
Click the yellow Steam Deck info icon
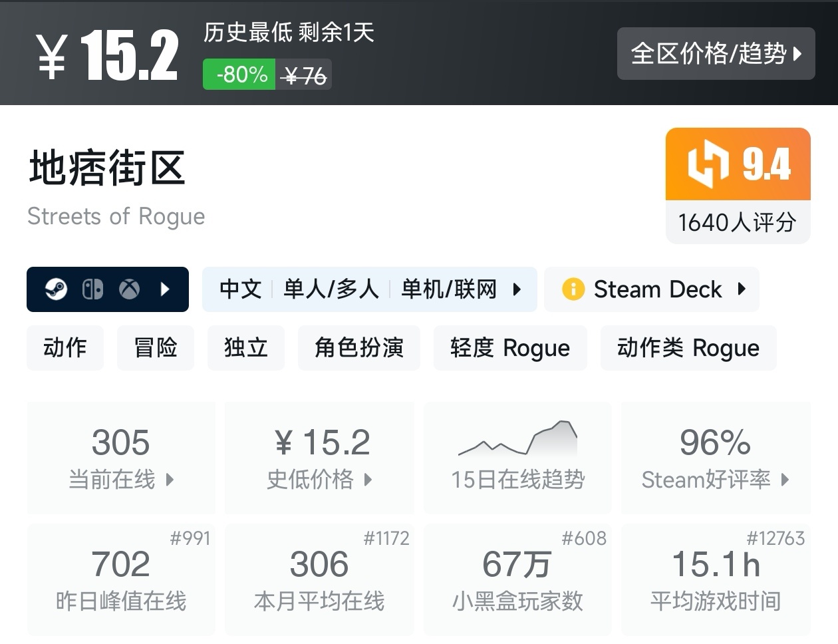pos(573,289)
